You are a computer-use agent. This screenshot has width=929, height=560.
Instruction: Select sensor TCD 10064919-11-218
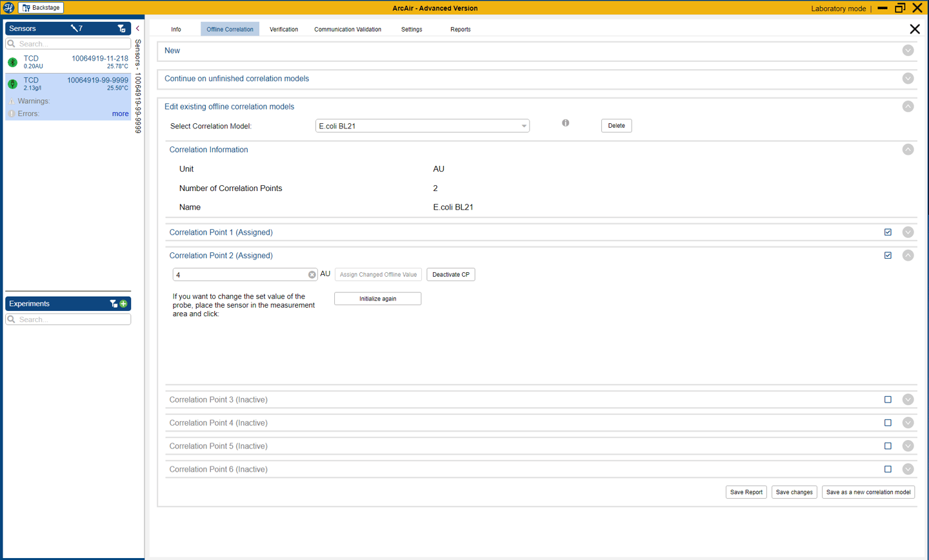[68, 62]
